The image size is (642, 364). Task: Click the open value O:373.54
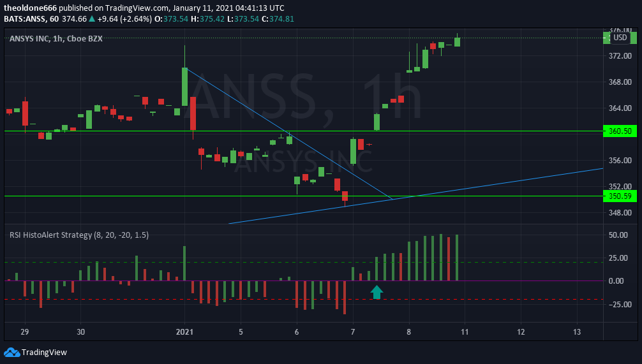pos(171,19)
